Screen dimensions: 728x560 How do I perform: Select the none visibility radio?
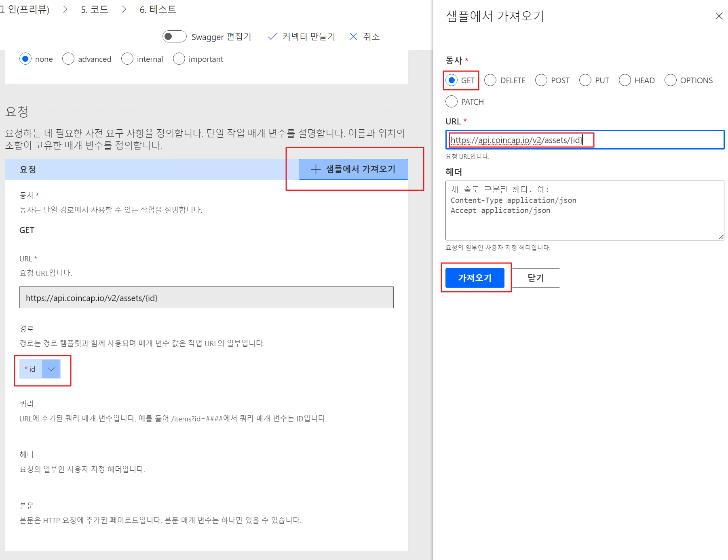coord(25,59)
